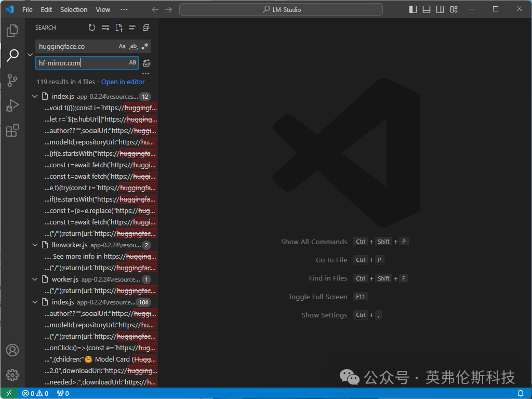Click the '119 results in 4 files' text
Viewport: 532px width, 399px height.
[66, 82]
